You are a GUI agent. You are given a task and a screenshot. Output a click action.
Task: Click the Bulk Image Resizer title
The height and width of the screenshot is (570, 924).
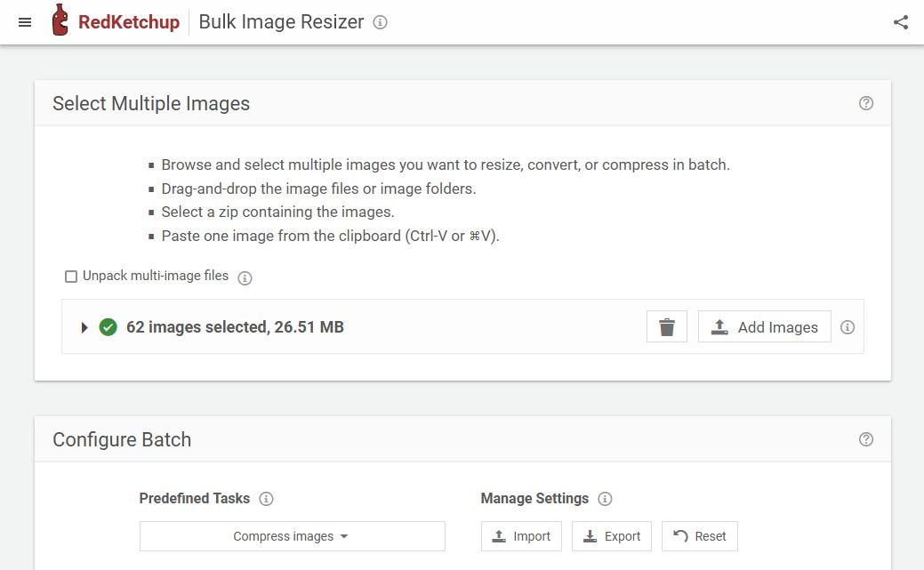tap(281, 22)
